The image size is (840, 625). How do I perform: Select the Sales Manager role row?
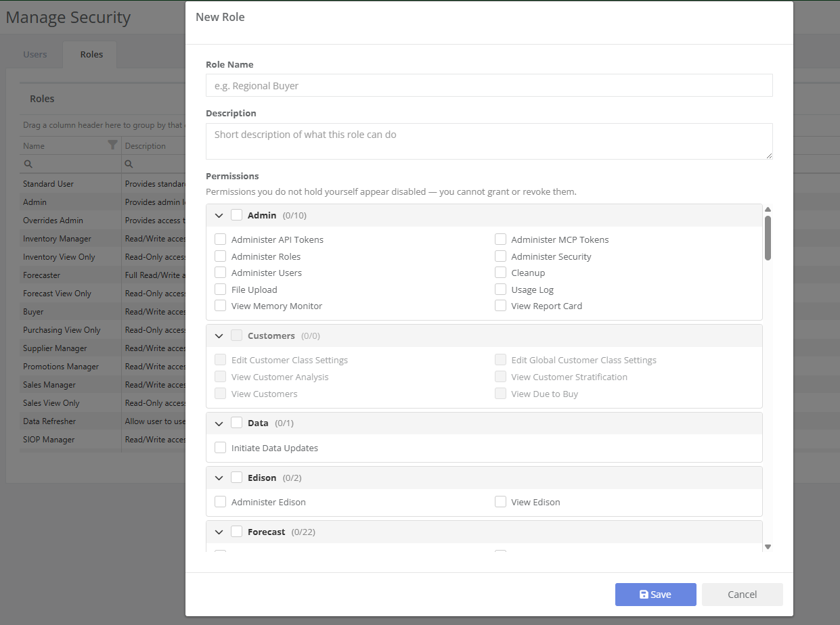click(x=102, y=385)
